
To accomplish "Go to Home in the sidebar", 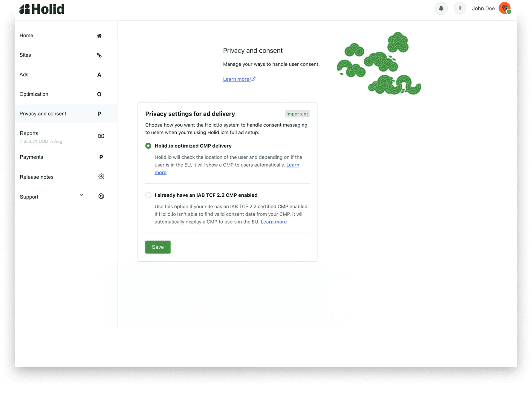I will pos(26,36).
